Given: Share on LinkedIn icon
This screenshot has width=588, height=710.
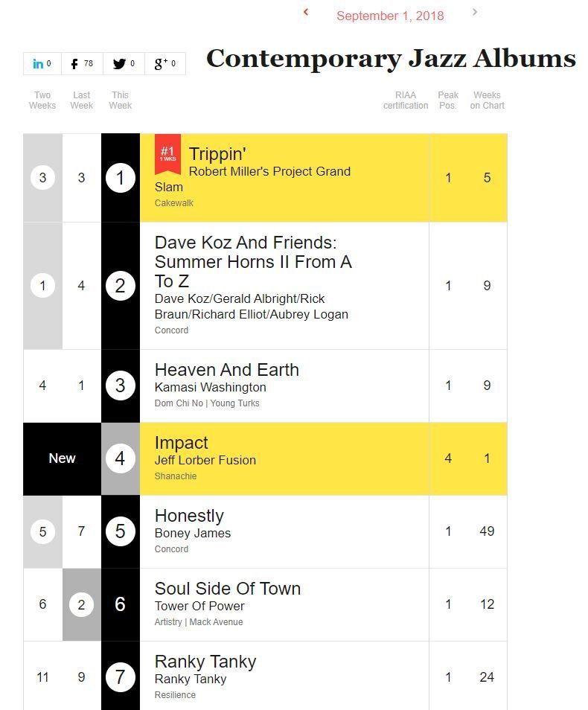Looking at the screenshot, I should 39,64.
